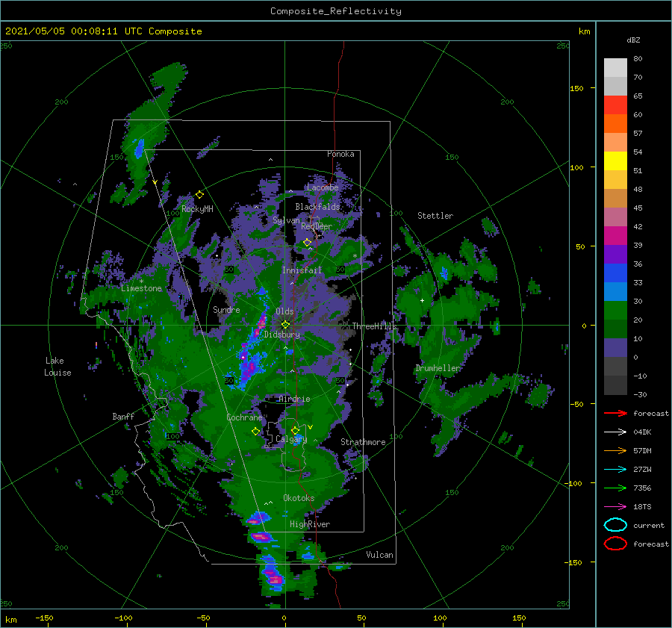Image resolution: width=672 pixels, height=628 pixels.
Task: Click the Banff label
Action: [x=123, y=416]
